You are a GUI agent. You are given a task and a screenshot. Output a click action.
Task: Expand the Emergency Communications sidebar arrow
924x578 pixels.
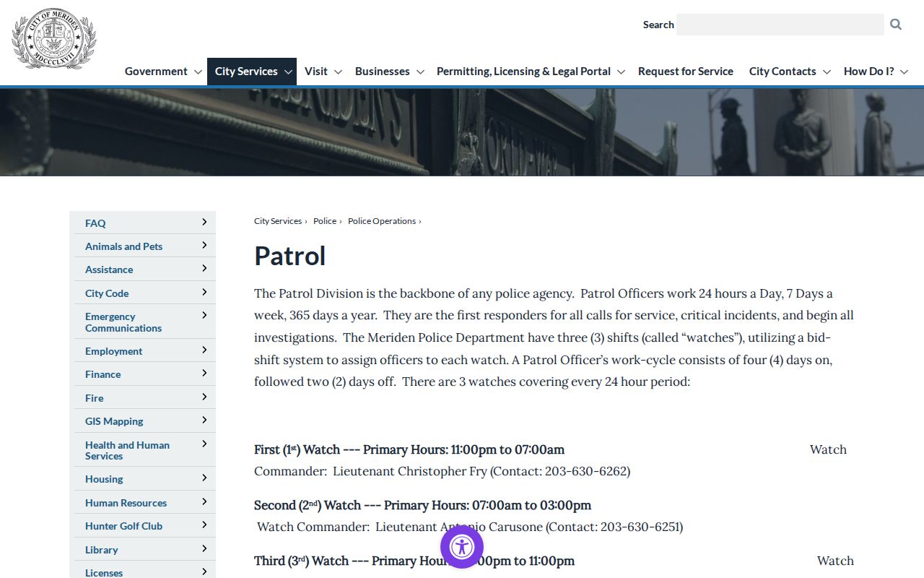point(204,315)
